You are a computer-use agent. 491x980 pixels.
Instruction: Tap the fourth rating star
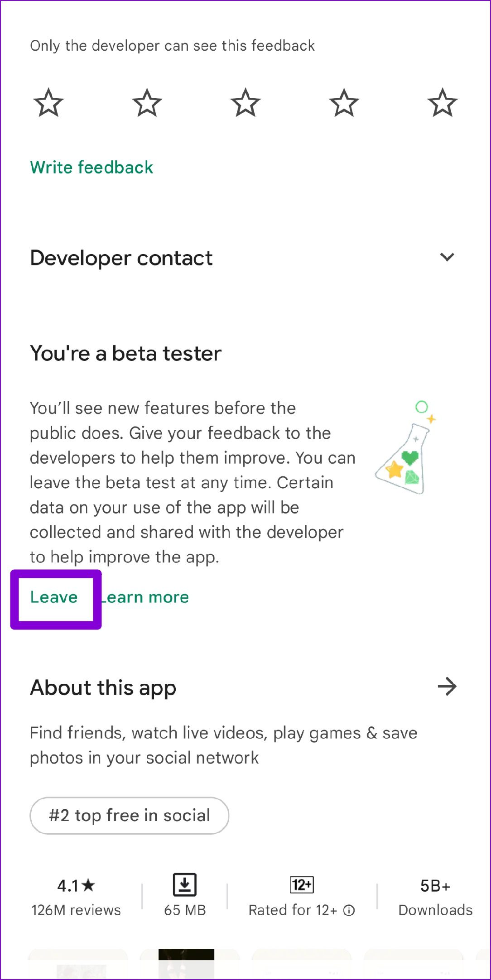pos(344,103)
